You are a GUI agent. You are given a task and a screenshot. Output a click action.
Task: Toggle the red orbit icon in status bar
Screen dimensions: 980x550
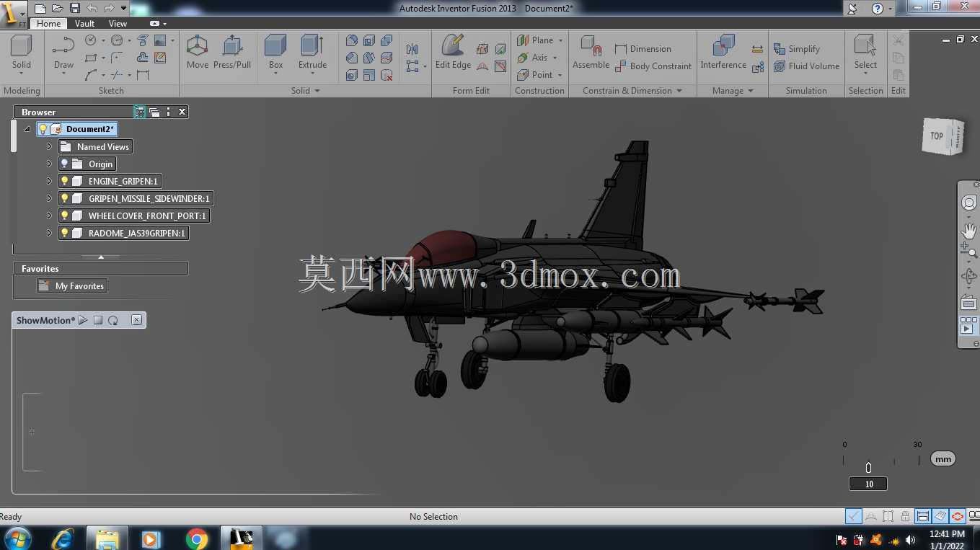(958, 516)
